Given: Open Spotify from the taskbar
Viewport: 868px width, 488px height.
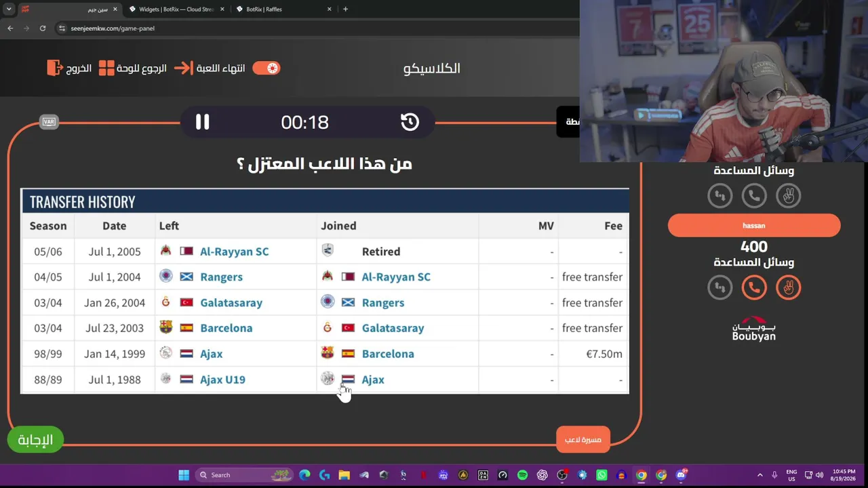Looking at the screenshot, I should [x=522, y=475].
